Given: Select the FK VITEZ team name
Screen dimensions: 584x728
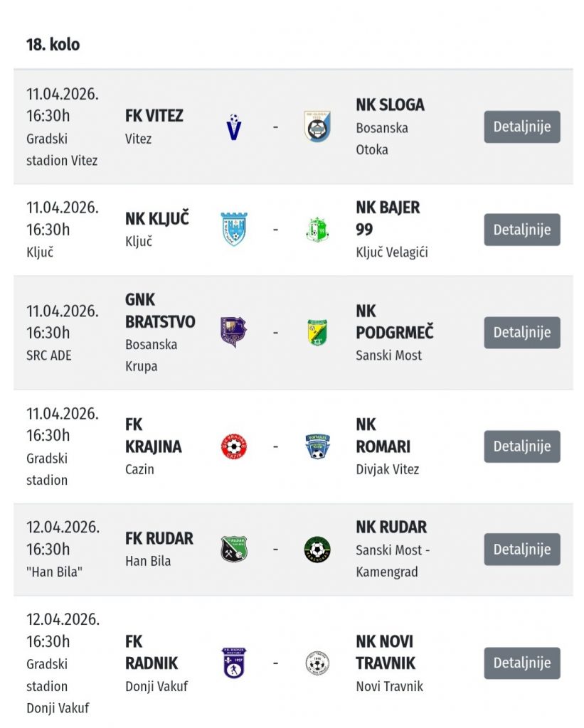Looking at the screenshot, I should coord(154,116).
